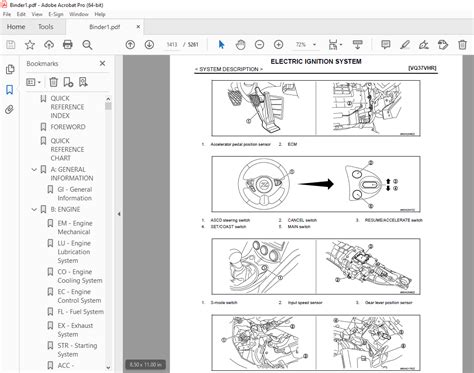Open the Edit menu
Screen dimensions: 474x373
pyautogui.click(x=21, y=14)
